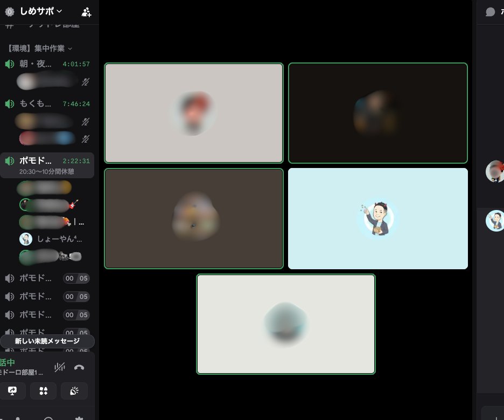Click the red-haired avatar in right panel

coord(495,171)
